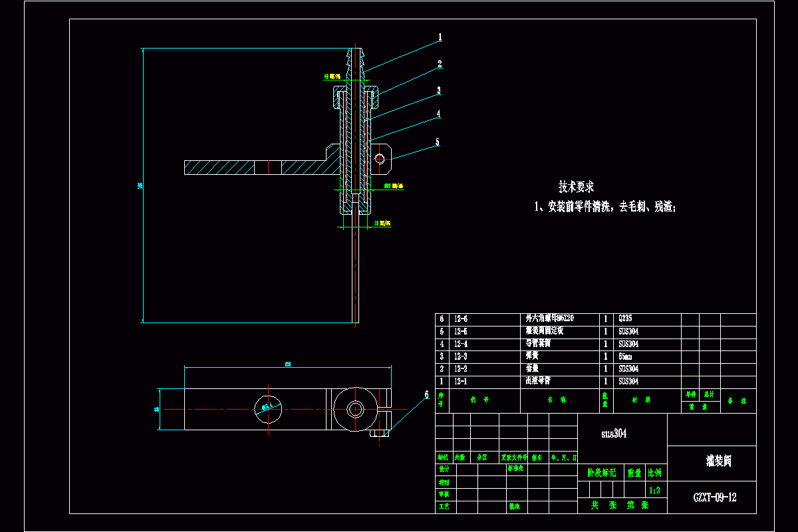Screen dimensions: 798x532
Task: Click the Q235 material cell
Action: click(625, 319)
